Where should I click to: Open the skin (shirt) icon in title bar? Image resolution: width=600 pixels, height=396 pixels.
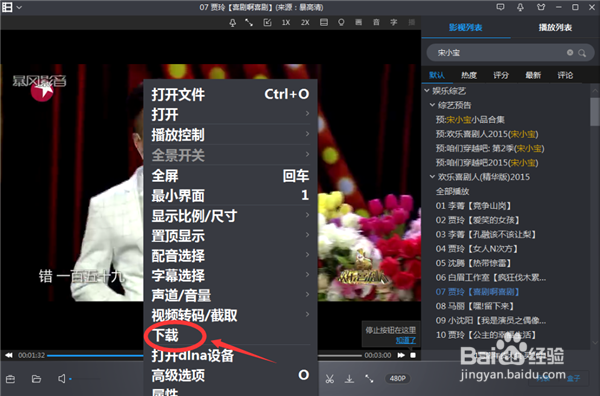(x=541, y=7)
